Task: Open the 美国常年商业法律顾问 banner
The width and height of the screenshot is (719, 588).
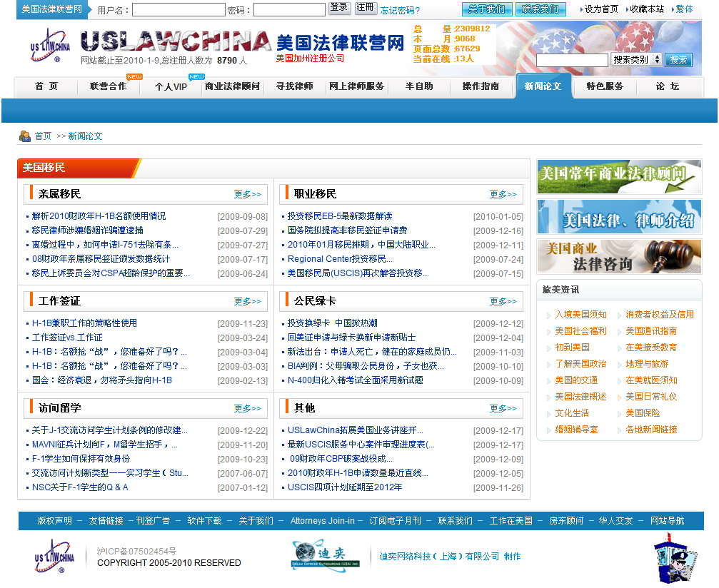Action: tap(619, 176)
